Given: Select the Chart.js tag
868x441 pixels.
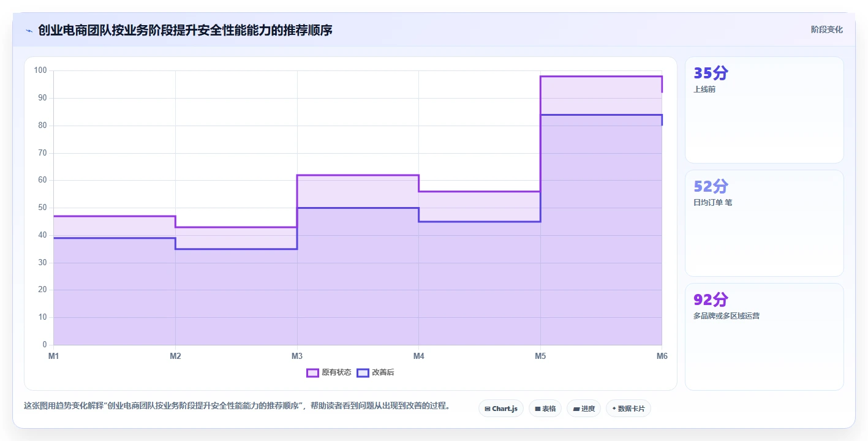Looking at the screenshot, I should (500, 409).
